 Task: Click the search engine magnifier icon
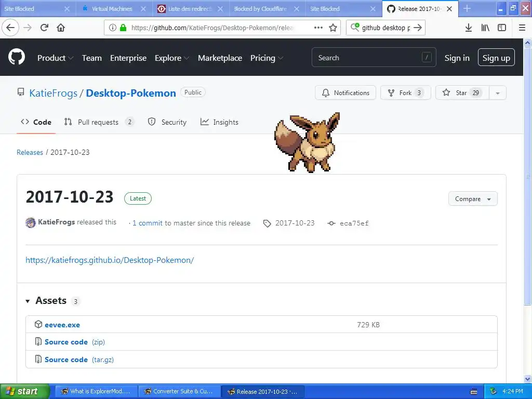355,27
